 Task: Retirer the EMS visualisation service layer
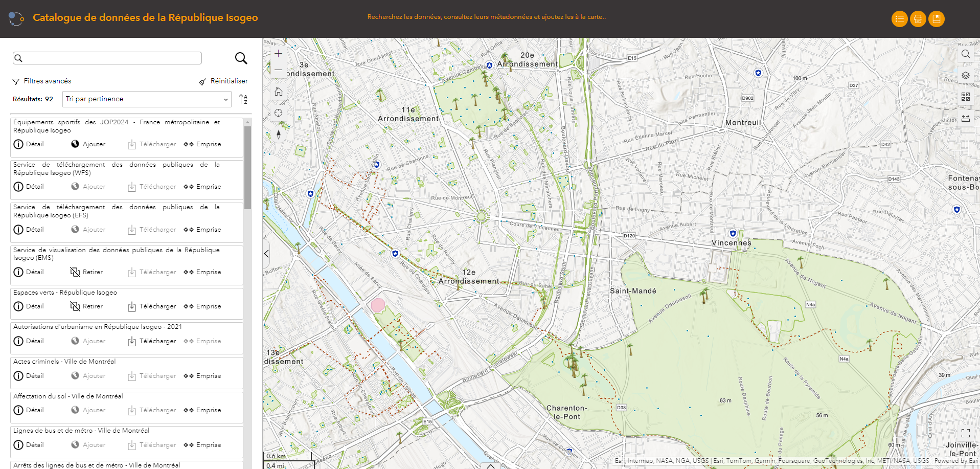(x=86, y=272)
